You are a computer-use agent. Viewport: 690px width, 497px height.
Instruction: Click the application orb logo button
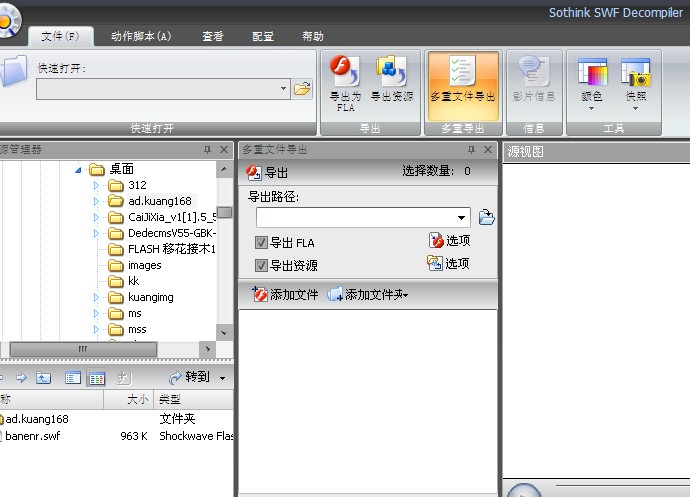pos(8,21)
